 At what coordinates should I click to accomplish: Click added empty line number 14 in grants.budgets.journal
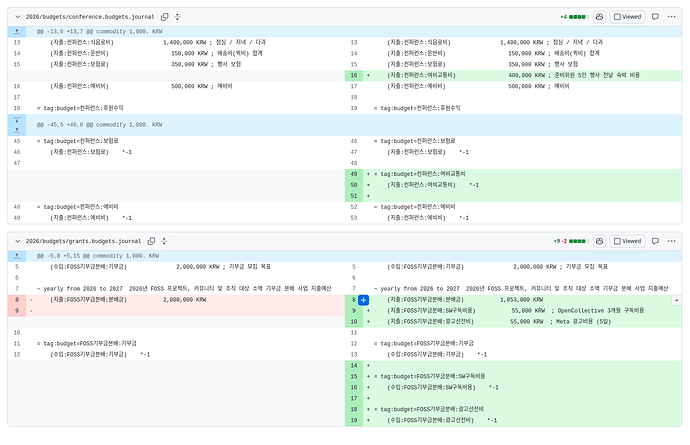pyautogui.click(x=354, y=365)
